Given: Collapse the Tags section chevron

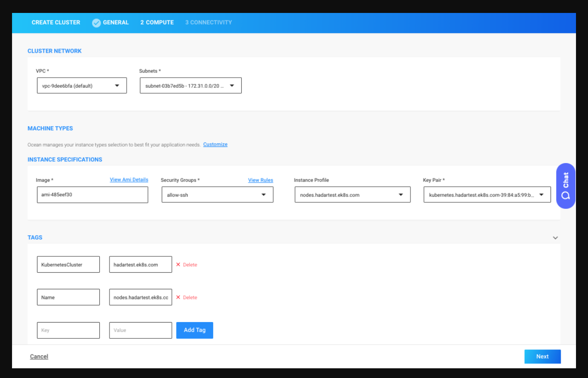Looking at the screenshot, I should point(555,238).
